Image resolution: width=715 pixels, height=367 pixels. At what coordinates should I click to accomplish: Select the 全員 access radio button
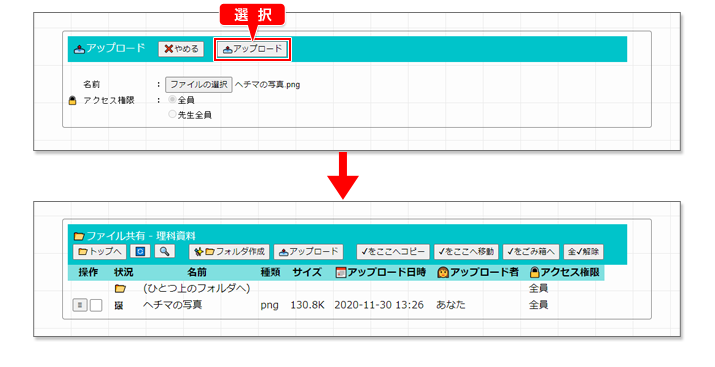(172, 99)
